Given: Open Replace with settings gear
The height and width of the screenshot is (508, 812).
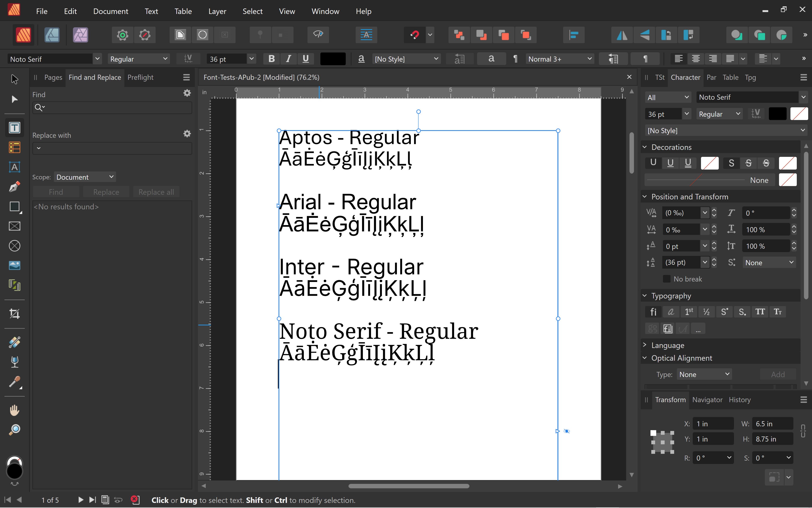Looking at the screenshot, I should point(187,134).
